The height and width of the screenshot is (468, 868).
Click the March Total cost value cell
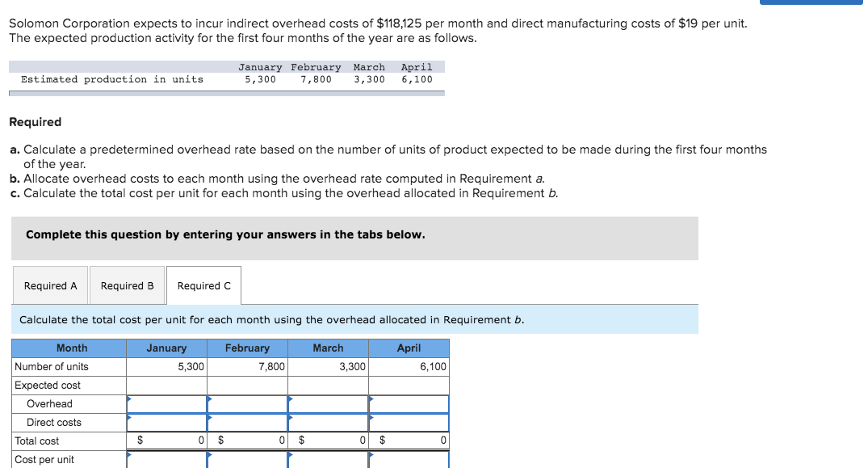point(329,441)
